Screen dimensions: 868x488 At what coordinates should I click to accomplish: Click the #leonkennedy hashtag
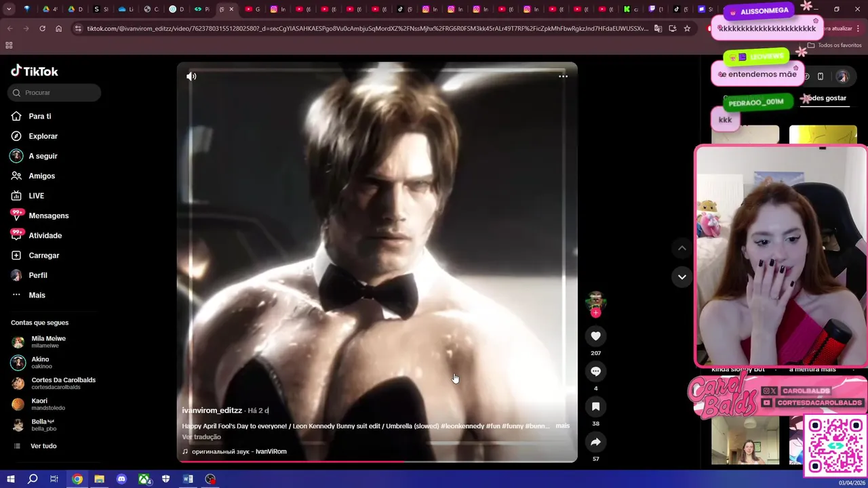462,426
